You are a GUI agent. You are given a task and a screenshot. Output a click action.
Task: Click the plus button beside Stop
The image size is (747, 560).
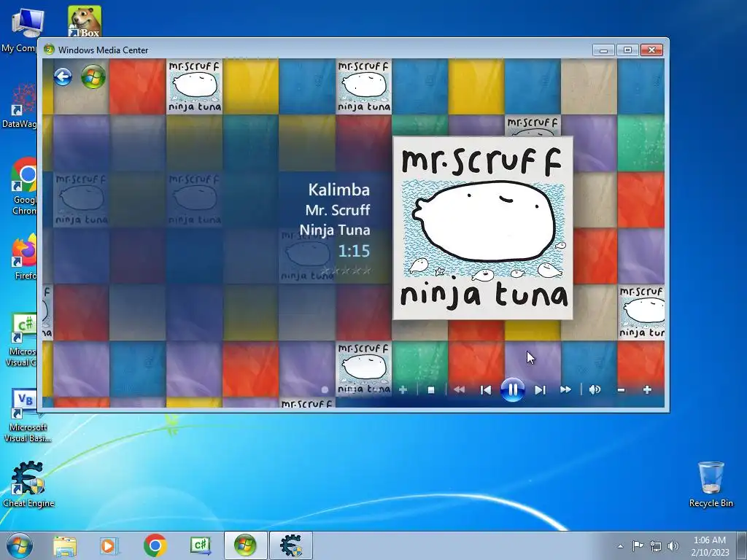[x=403, y=390]
